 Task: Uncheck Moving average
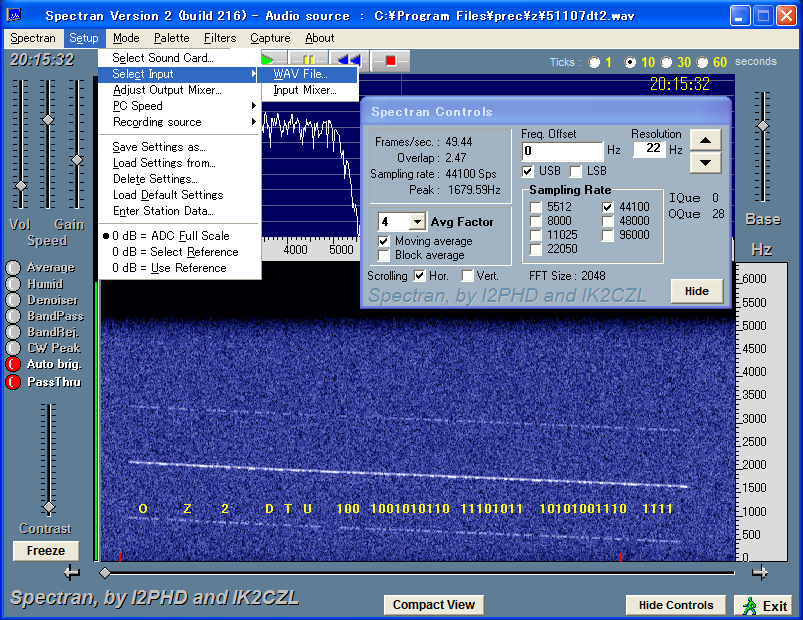point(384,241)
